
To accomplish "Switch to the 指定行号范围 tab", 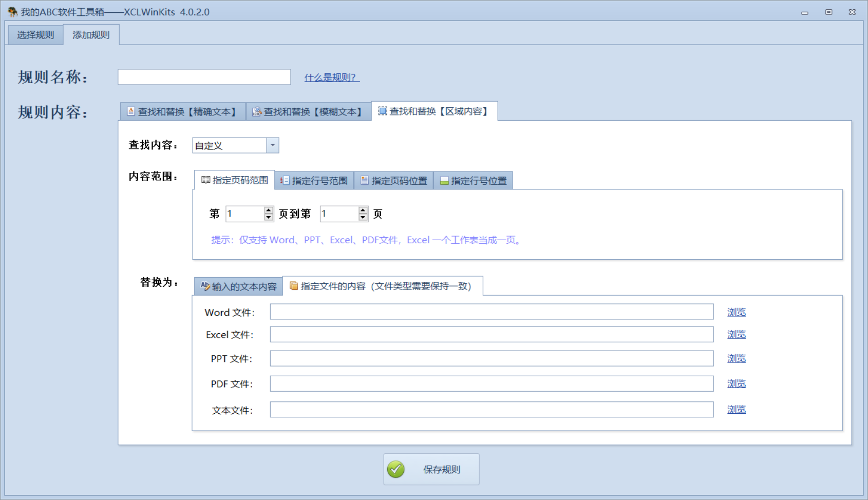I will coord(315,180).
